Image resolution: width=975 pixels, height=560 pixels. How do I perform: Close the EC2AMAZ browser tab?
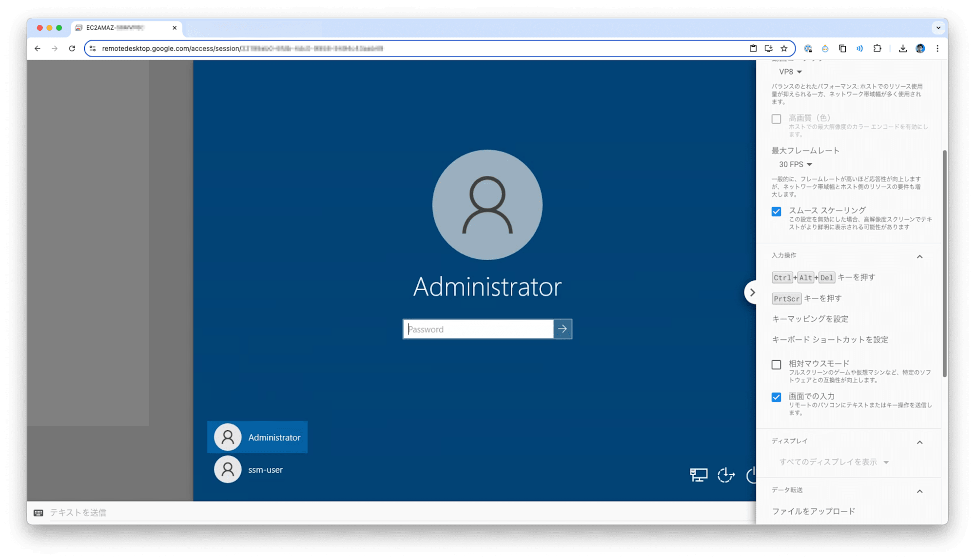(175, 28)
